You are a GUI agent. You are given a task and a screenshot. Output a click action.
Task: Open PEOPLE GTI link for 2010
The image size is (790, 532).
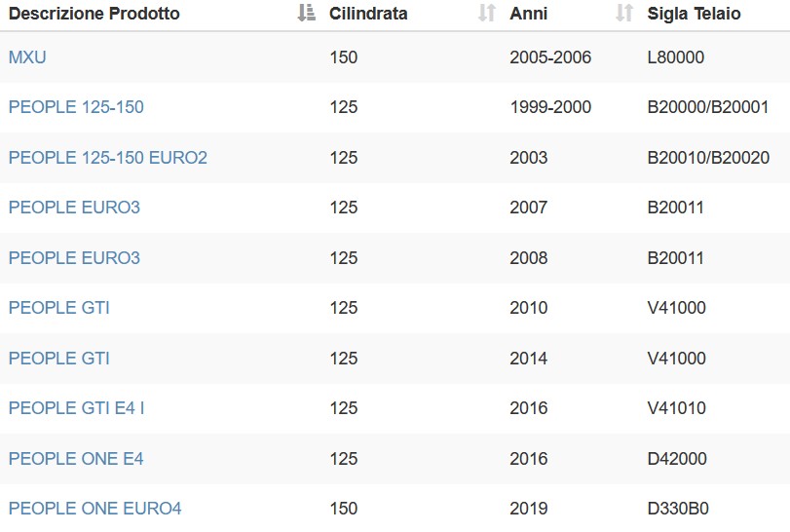pos(59,307)
